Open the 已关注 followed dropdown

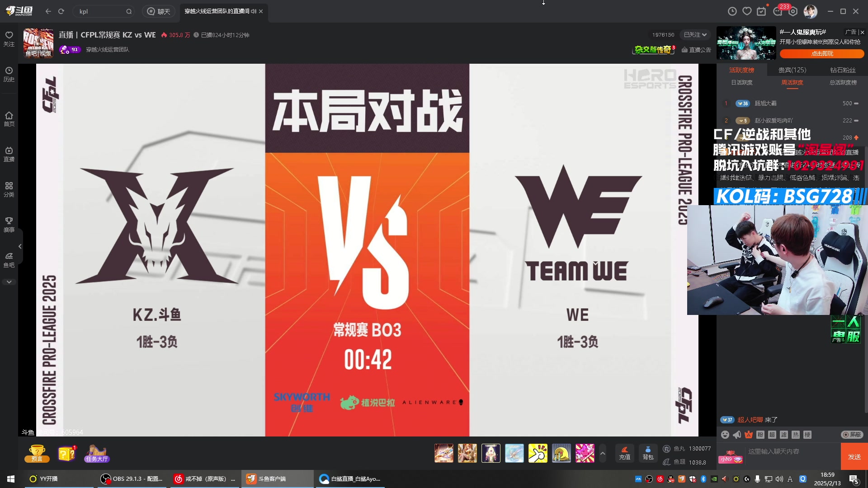coord(695,35)
